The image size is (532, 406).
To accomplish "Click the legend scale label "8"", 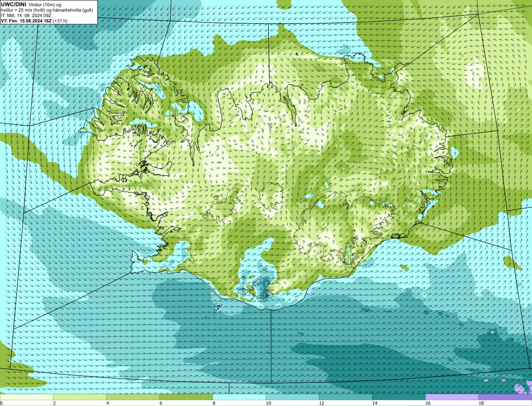I will (214, 403).
